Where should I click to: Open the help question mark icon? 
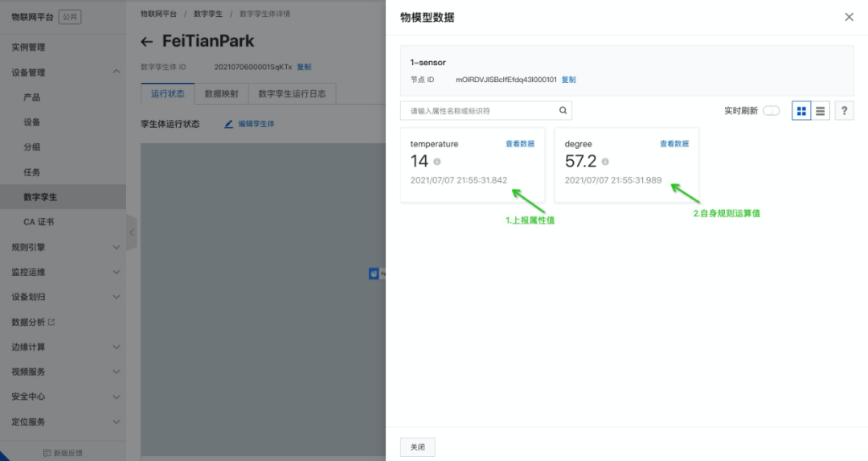click(x=844, y=111)
